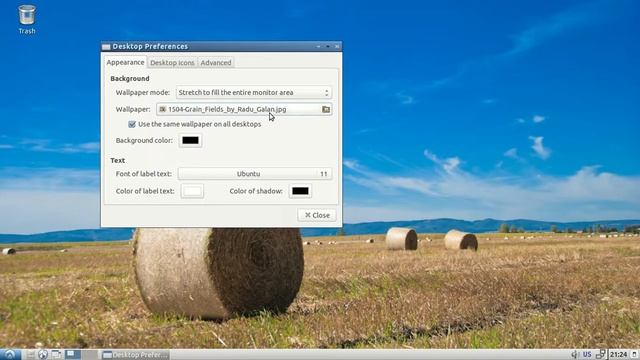Minimize the Desktop Preferences window
Image resolution: width=640 pixels, height=360 pixels.
click(x=318, y=47)
